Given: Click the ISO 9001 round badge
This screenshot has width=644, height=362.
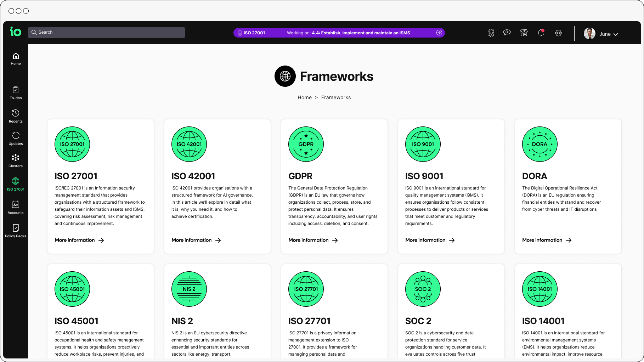Looking at the screenshot, I should [423, 144].
